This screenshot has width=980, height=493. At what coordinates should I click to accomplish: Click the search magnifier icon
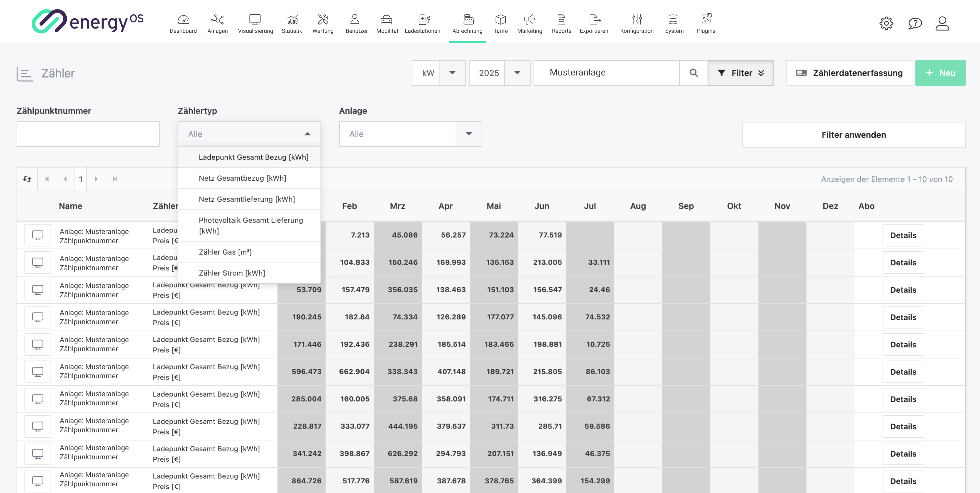click(694, 73)
